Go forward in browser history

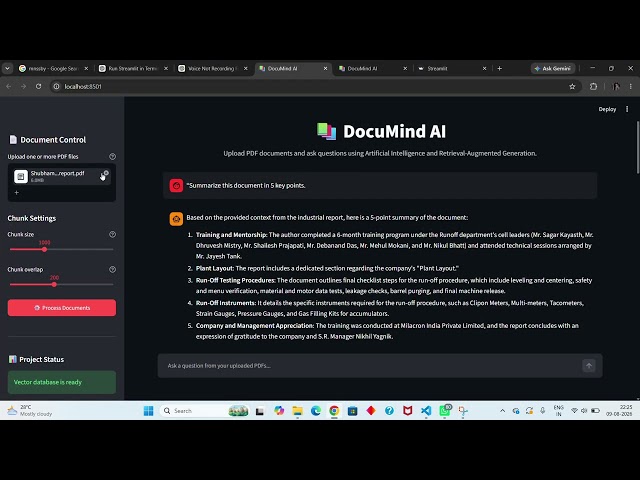[x=23, y=87]
